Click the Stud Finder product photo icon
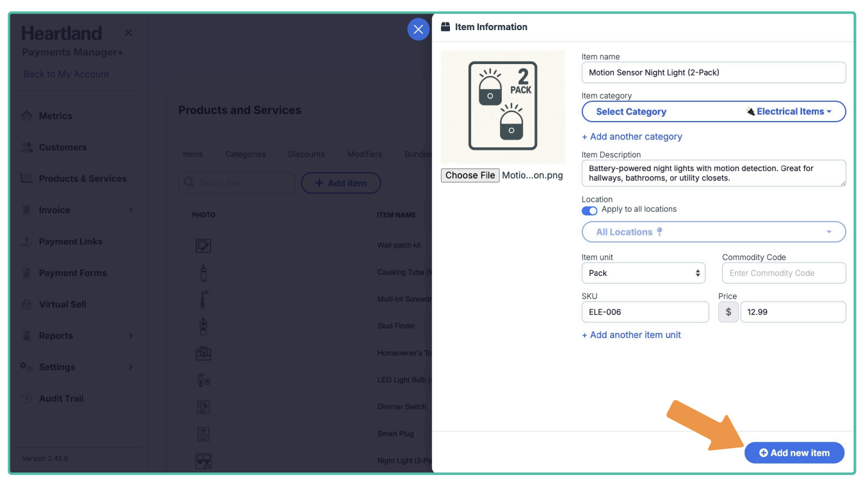Viewport: 868px width, 484px height. [203, 327]
